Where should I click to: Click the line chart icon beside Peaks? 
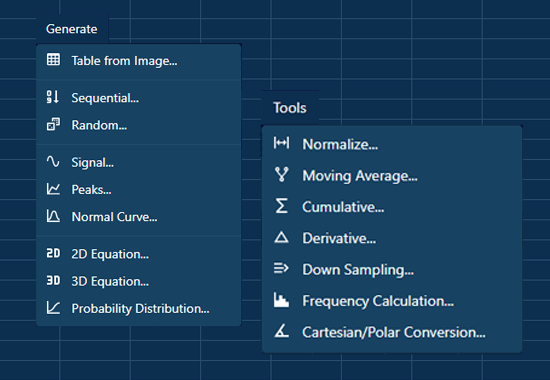click(x=53, y=189)
